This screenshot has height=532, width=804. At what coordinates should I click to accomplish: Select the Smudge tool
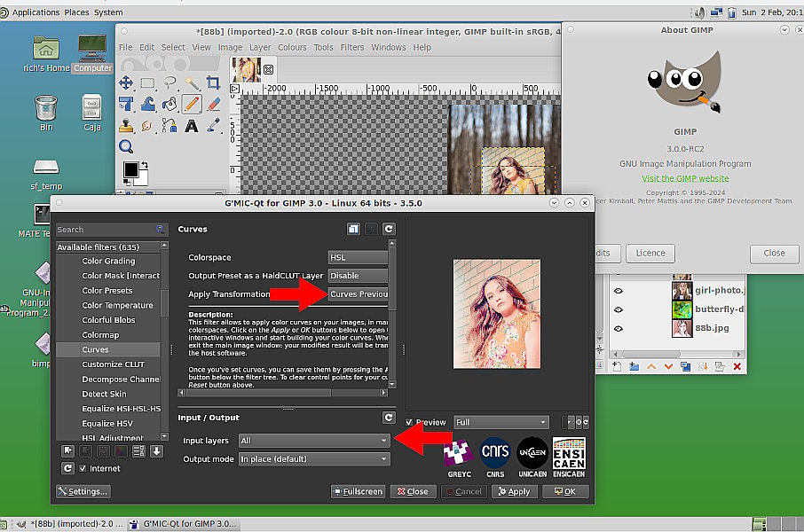point(147,125)
